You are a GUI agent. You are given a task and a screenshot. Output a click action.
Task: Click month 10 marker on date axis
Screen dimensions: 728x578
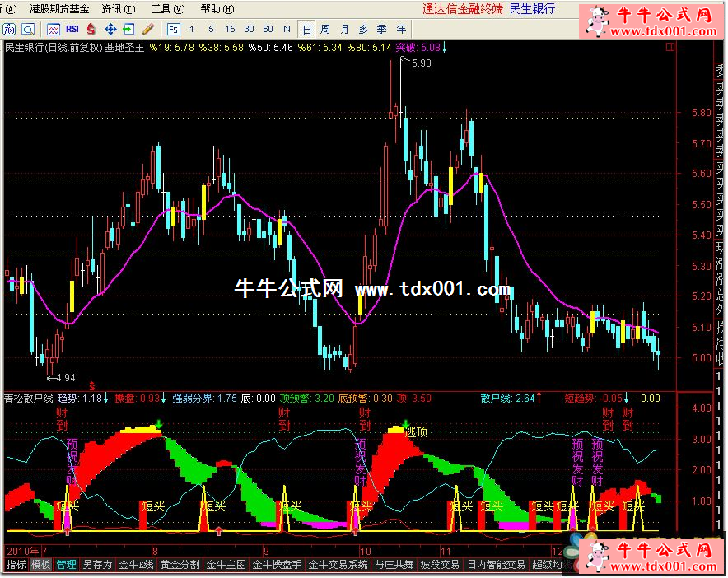tap(366, 551)
